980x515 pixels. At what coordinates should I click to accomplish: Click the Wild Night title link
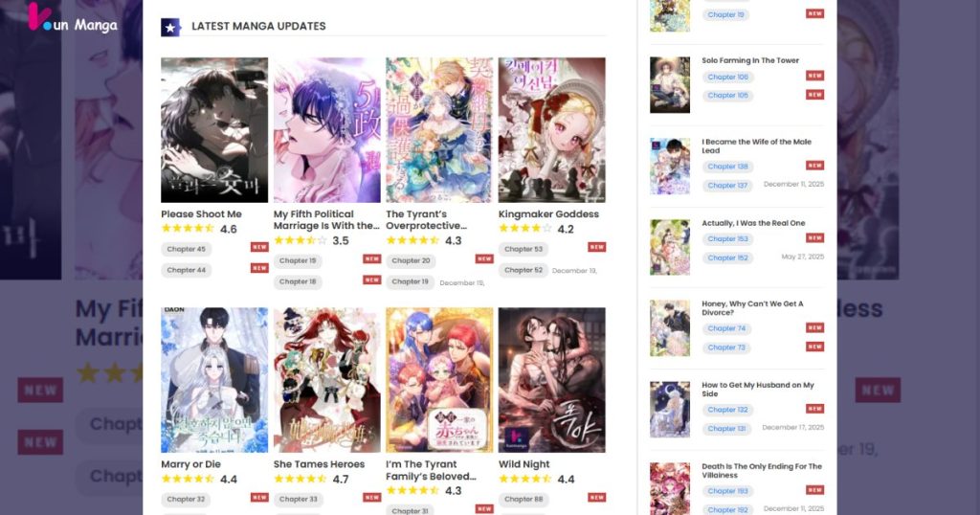click(x=523, y=464)
